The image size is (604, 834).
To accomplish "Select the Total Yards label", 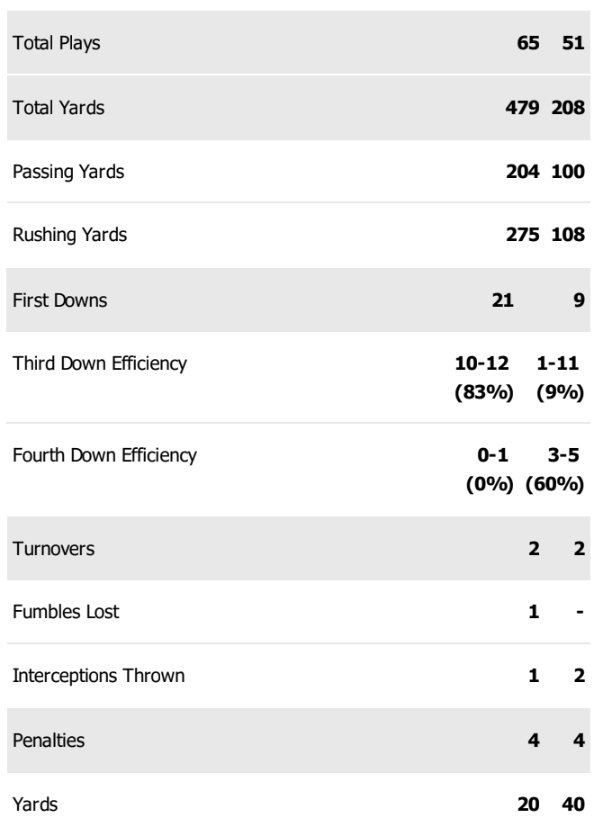I will [x=56, y=108].
